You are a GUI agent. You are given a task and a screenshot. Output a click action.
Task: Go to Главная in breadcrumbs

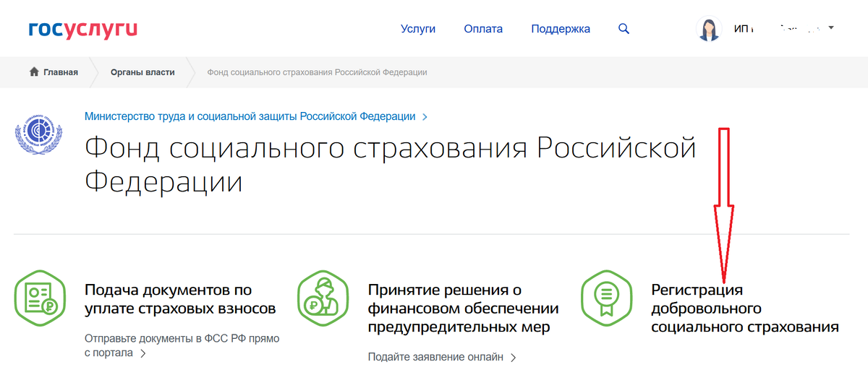(61, 72)
